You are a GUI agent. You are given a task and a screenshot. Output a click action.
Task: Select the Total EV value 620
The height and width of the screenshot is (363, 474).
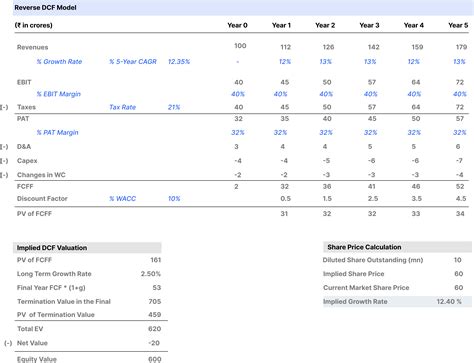(x=155, y=329)
